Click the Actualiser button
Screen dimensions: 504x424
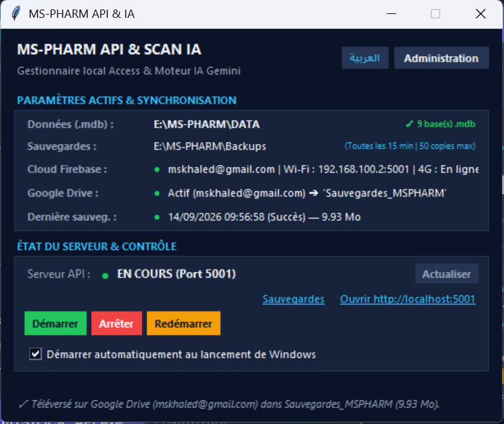(x=447, y=274)
